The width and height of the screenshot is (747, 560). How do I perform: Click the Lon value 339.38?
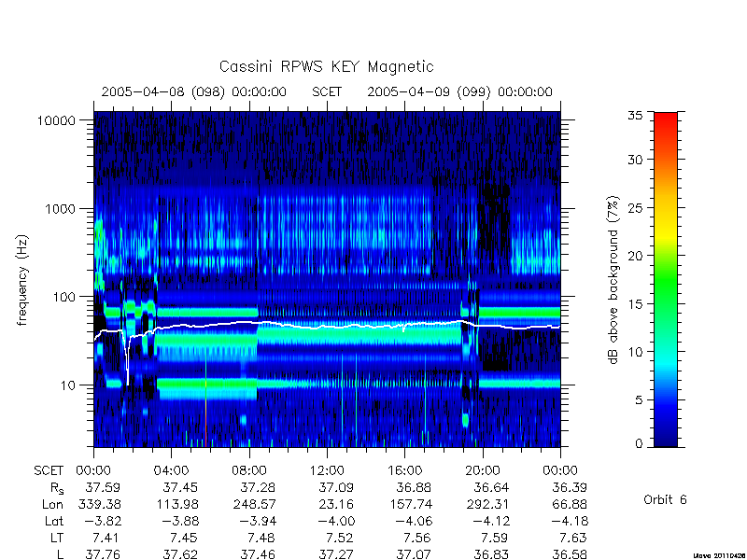[99, 504]
